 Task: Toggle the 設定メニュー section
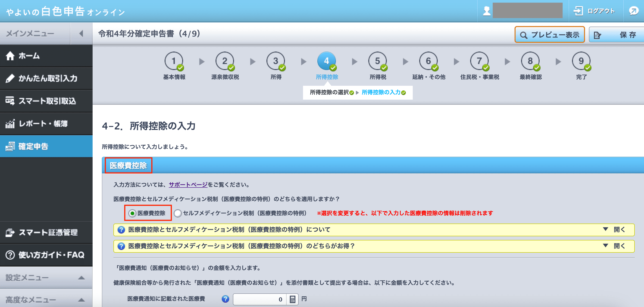(46, 278)
